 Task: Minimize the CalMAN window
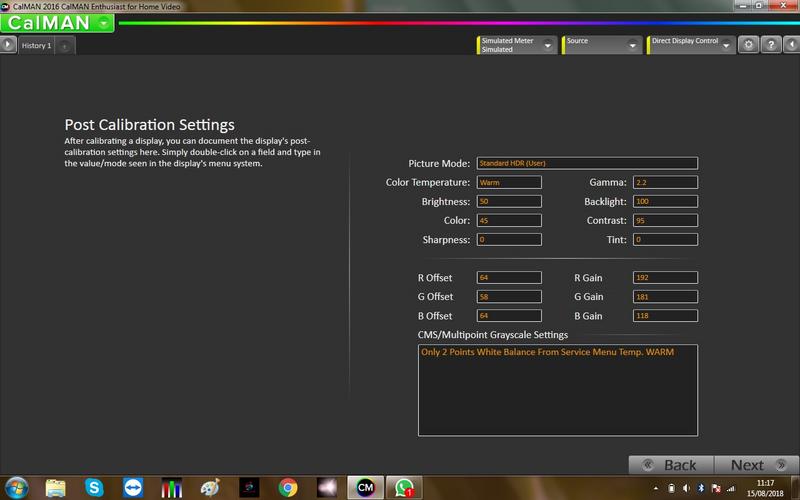(x=743, y=5)
